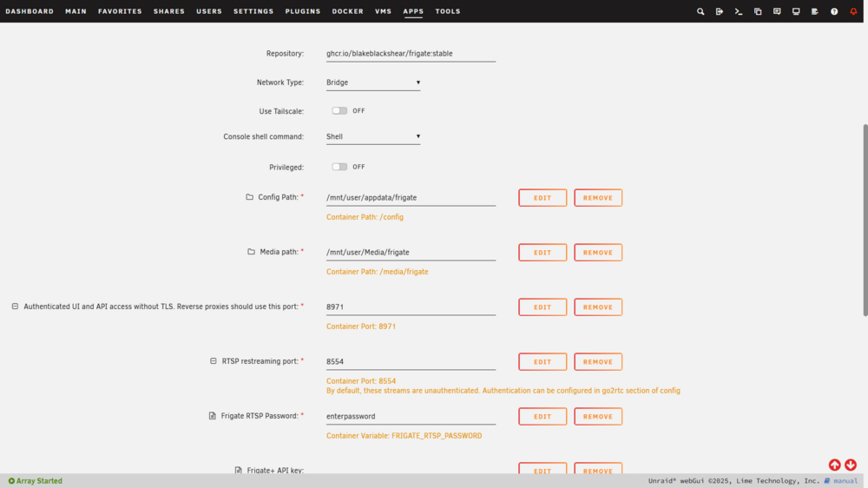
Task: Edit the RTSP restreaming port entry
Action: 542,362
